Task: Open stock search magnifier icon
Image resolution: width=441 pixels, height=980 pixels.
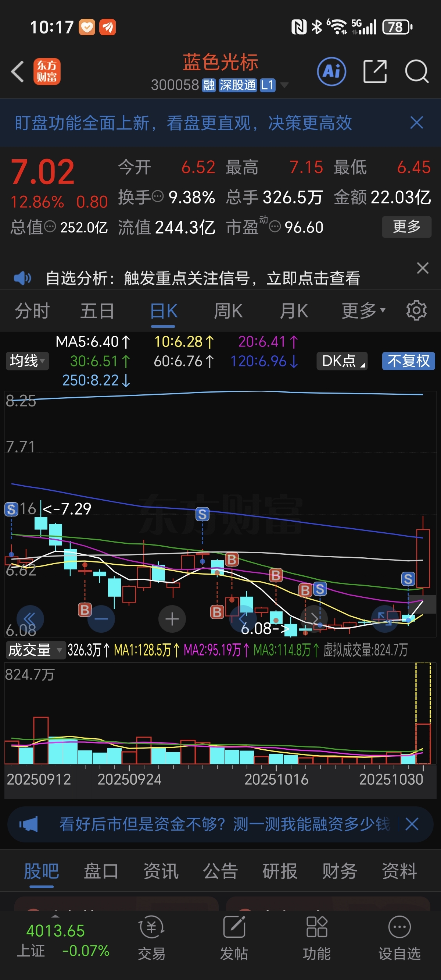Action: pos(417,71)
